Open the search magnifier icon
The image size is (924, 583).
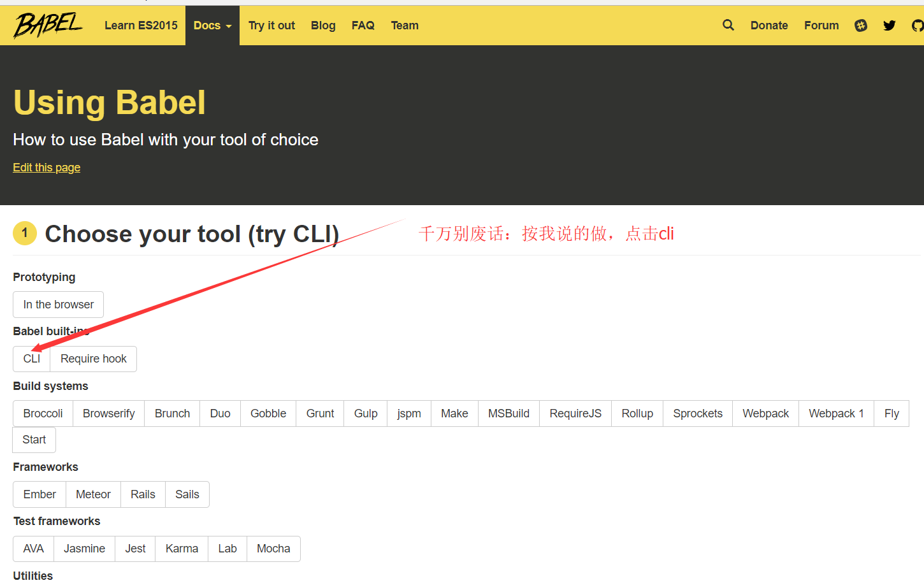tap(728, 25)
